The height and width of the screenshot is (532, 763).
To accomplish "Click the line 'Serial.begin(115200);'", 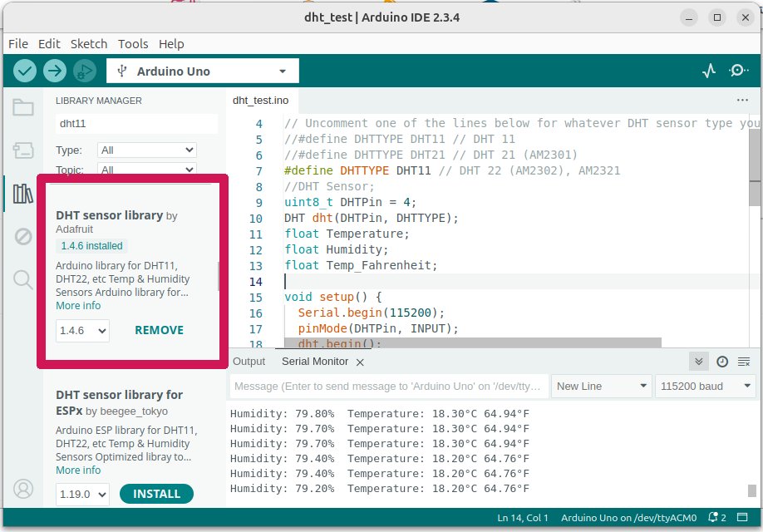I will (x=372, y=313).
